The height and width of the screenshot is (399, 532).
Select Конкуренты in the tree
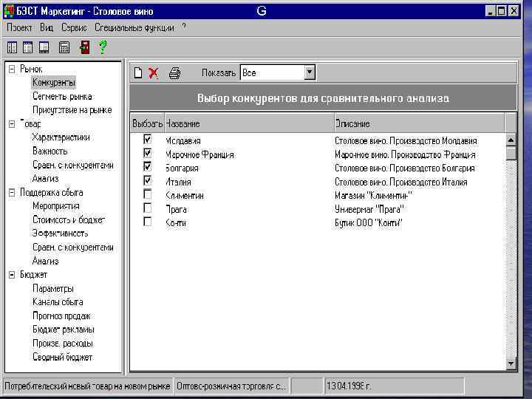[x=54, y=83]
